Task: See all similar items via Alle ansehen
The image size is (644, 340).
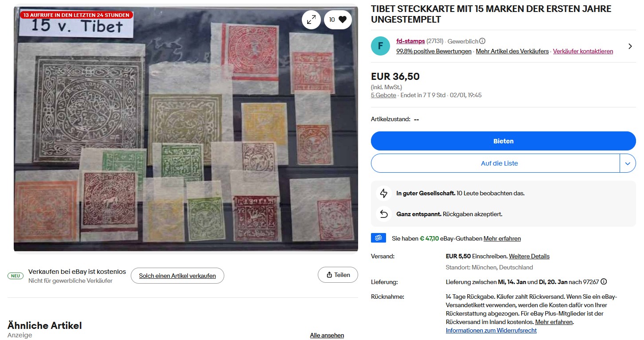Action: 327,336
